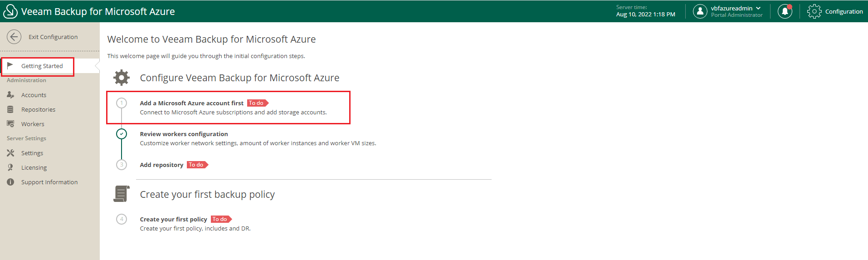Expand the vbfazureadmin user dropdown arrow
Viewport: 868px width, 260px height.
pos(758,8)
